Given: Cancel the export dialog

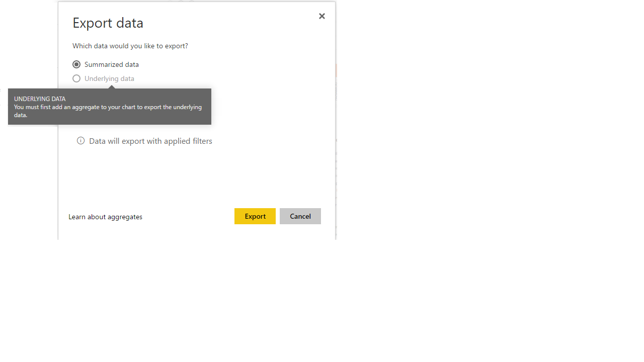Looking at the screenshot, I should [300, 216].
